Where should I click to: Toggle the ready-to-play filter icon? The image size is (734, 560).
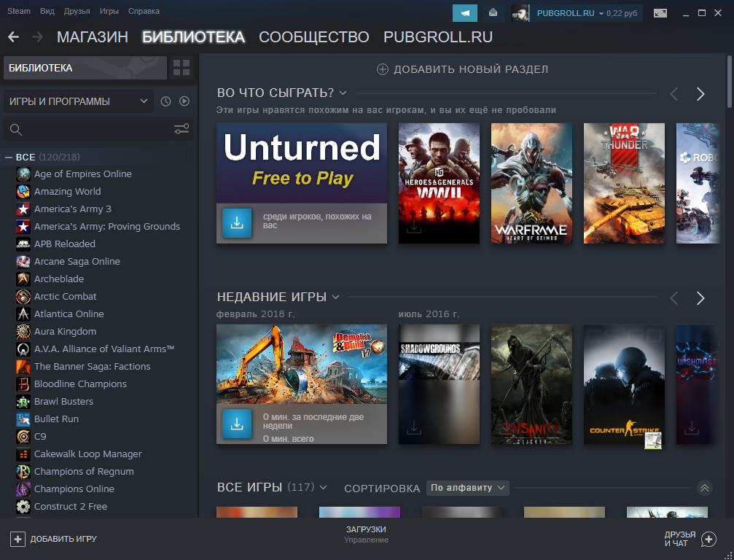coord(184,101)
